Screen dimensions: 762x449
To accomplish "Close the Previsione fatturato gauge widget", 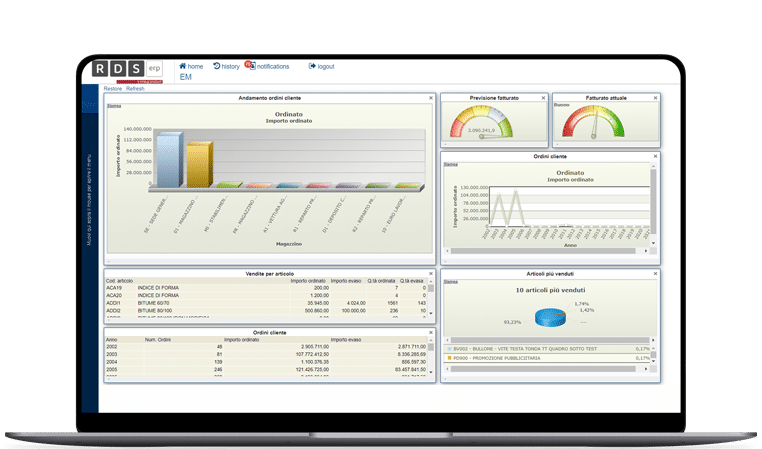I will pyautogui.click(x=543, y=98).
